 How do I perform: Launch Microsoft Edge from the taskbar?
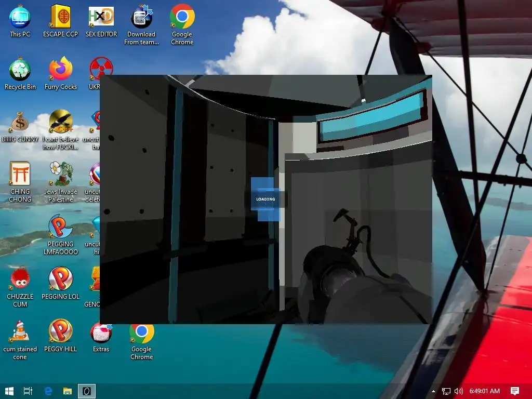(48, 391)
